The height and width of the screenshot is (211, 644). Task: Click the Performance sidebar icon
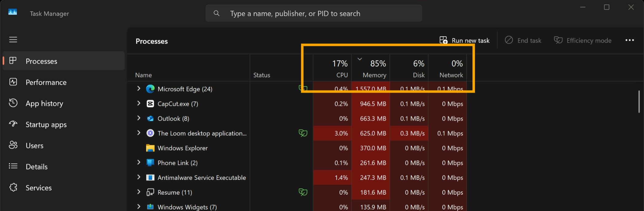point(13,82)
